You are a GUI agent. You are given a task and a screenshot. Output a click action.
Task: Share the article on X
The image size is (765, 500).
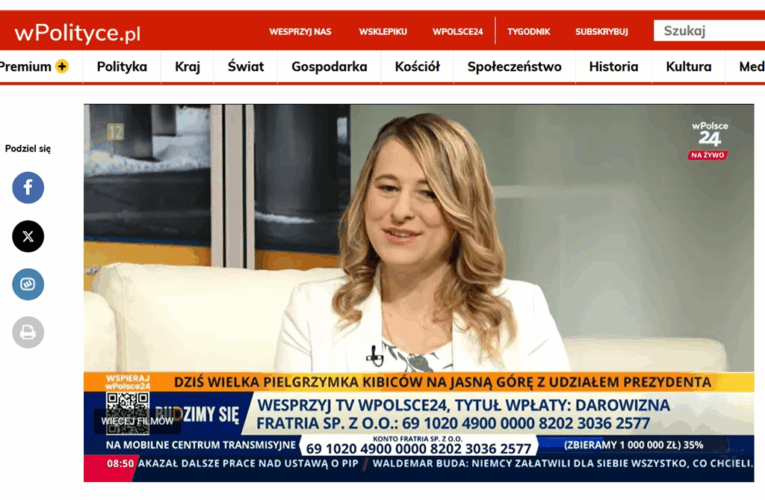point(28,236)
